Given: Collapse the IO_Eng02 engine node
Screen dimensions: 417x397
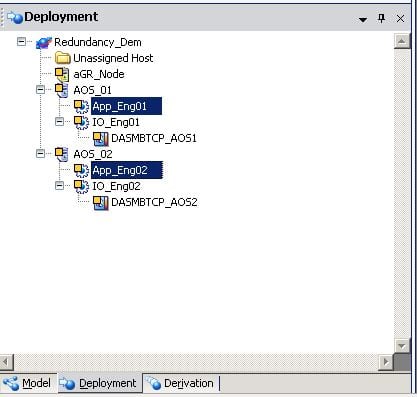Looking at the screenshot, I should click(59, 186).
